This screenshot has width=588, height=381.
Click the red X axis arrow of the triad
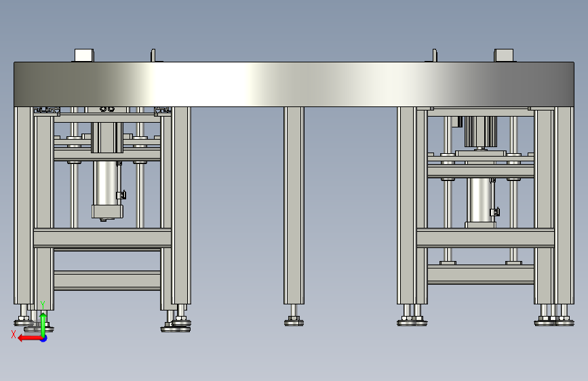point(30,338)
